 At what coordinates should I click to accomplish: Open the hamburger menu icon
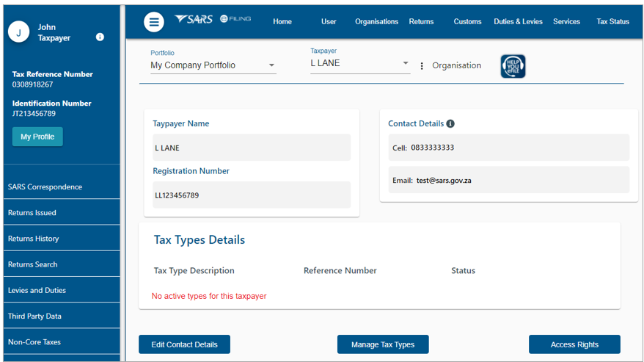pyautogui.click(x=154, y=22)
